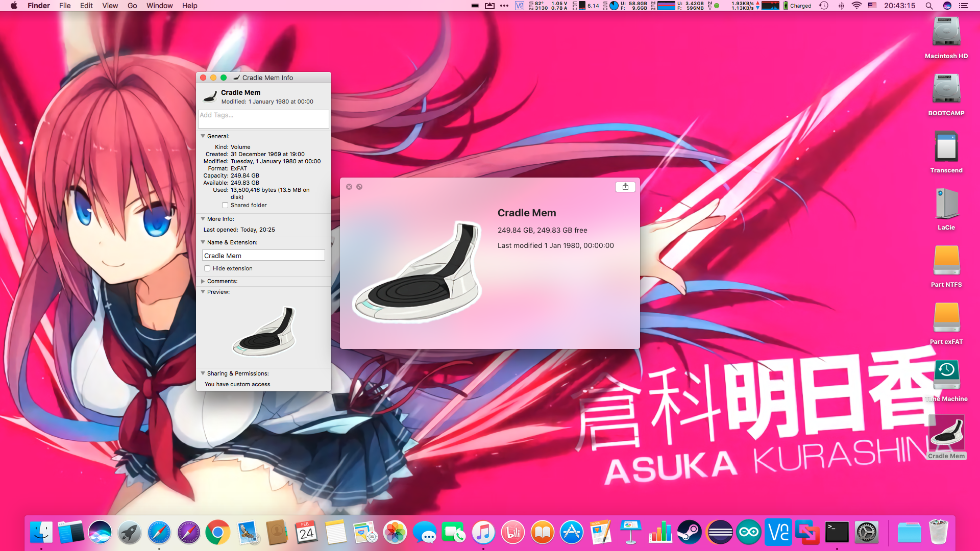Launch Arduino IDE from the Dock
This screenshot has width=980, height=551.
[x=749, y=533]
